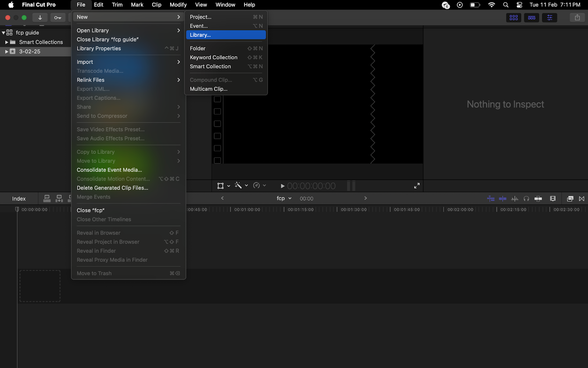
Task: Choose Event... in New submenu
Action: click(x=226, y=26)
